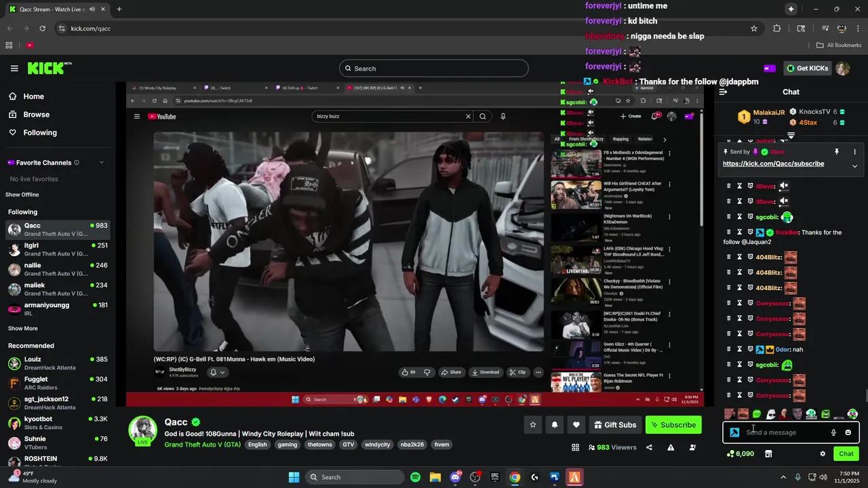Viewport: 868px width, 488px height.
Task: Expand the gift leaderboard with the handle
Action: (x=791, y=136)
